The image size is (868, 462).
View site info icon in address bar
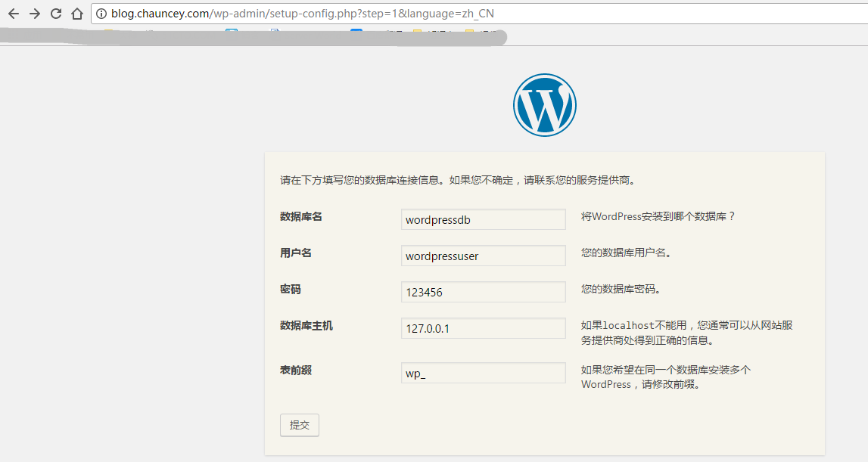(x=101, y=14)
